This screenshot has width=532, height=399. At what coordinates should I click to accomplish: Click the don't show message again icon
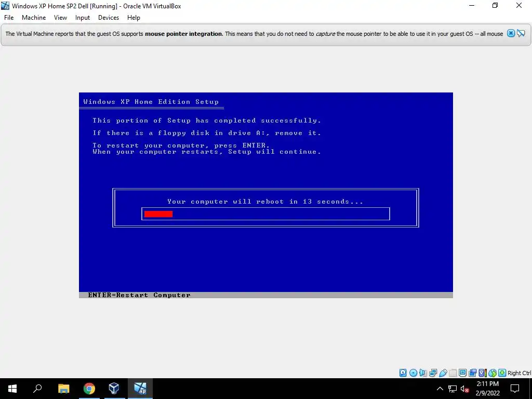(521, 33)
